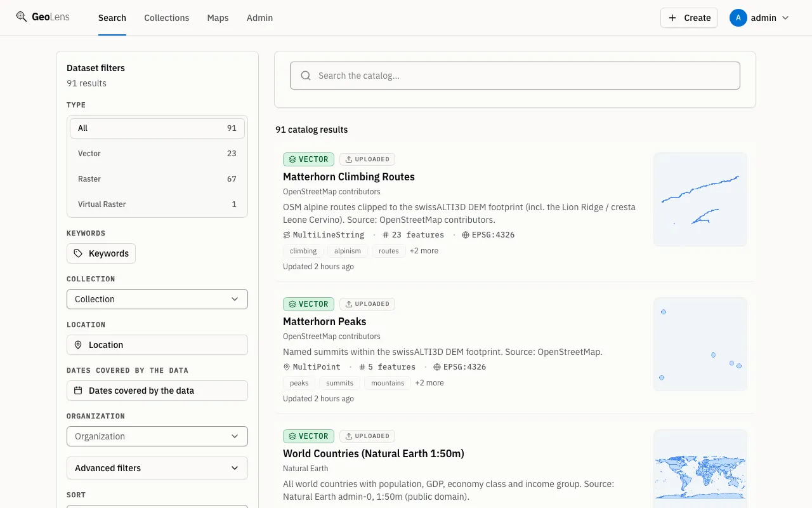Click the summits keyword tag
Image resolution: width=812 pixels, height=508 pixels.
coord(340,383)
